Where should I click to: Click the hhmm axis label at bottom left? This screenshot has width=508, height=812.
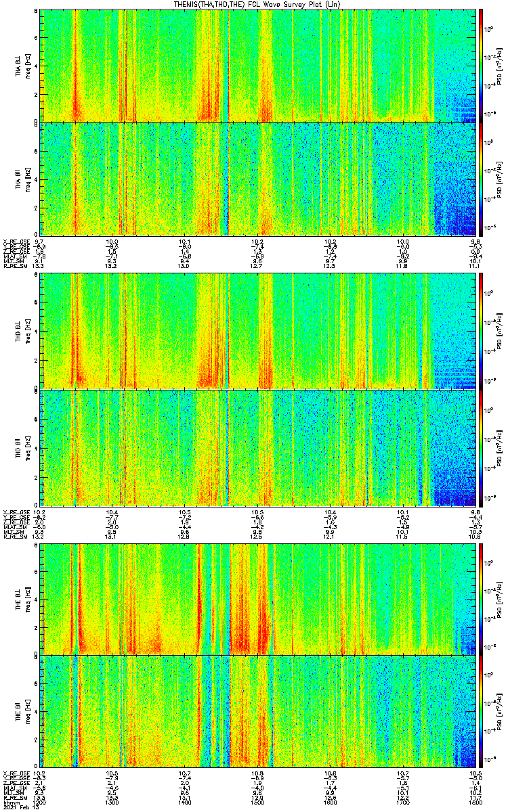pyautogui.click(x=11, y=801)
